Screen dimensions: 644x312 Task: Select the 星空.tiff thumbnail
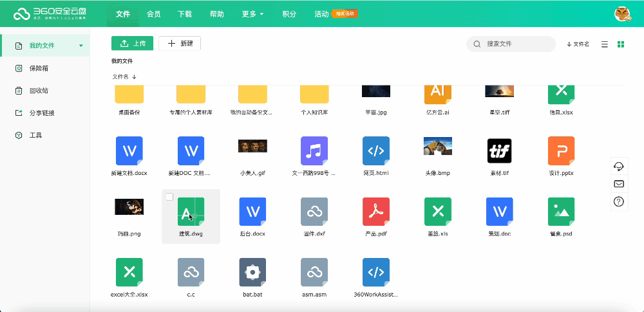500,91
